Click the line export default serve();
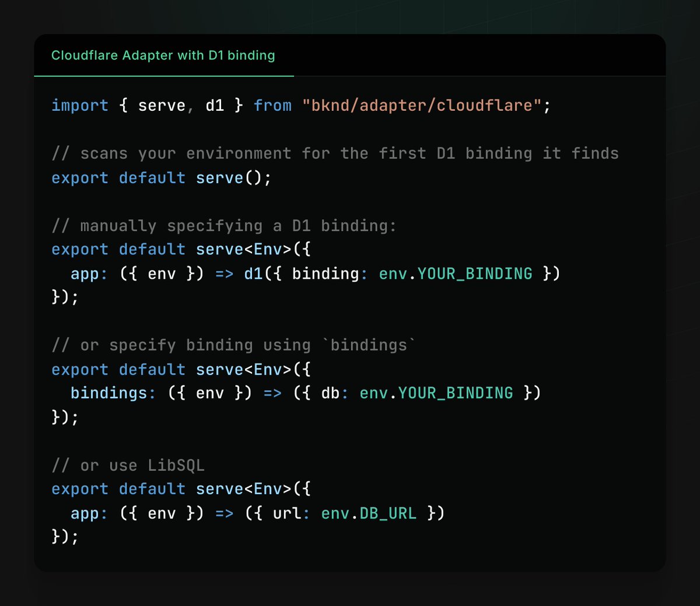700x606 pixels. [x=162, y=178]
